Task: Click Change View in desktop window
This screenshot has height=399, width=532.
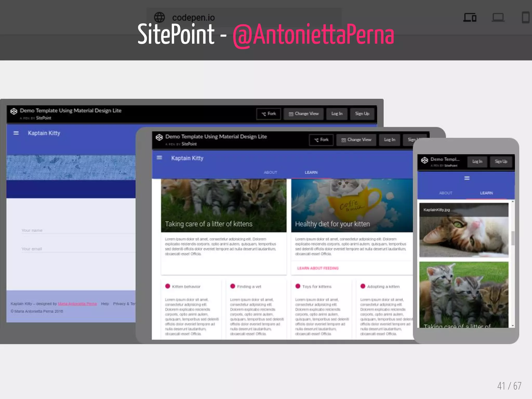Action: (x=303, y=114)
